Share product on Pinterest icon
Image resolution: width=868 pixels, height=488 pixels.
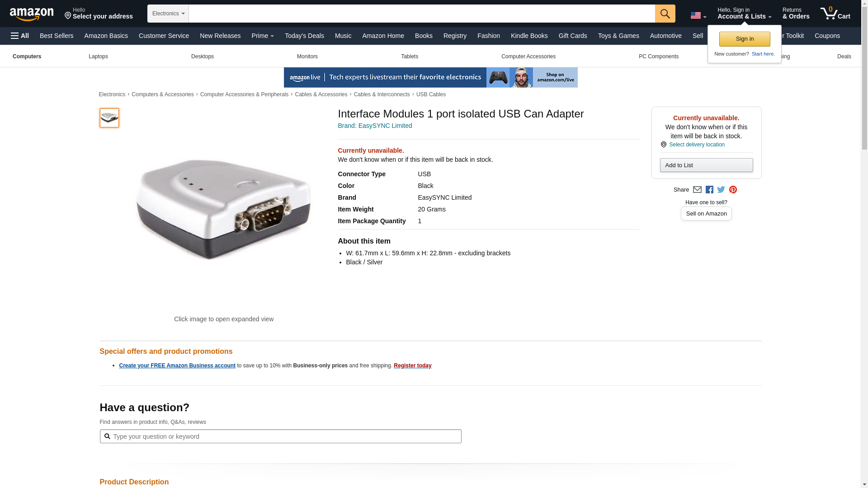733,190
